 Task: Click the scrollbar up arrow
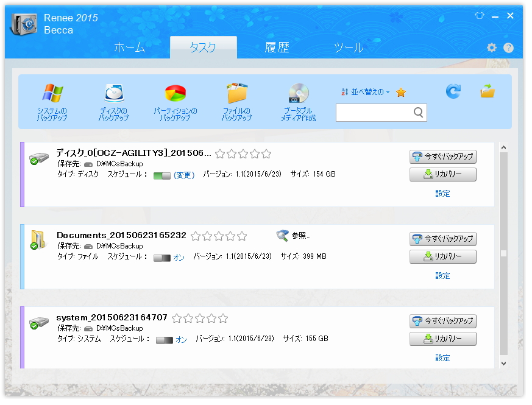[503, 147]
